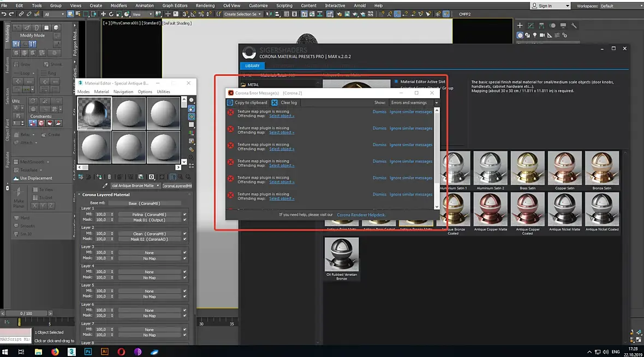The image size is (644, 357).
Task: Click Copy to clipboard in Corona errors
Action: pos(247,102)
